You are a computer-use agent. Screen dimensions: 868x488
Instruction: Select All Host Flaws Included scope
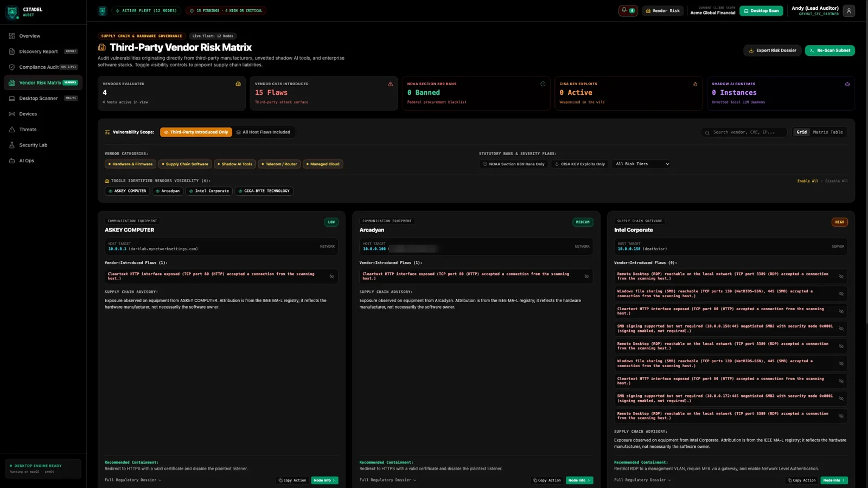(263, 132)
